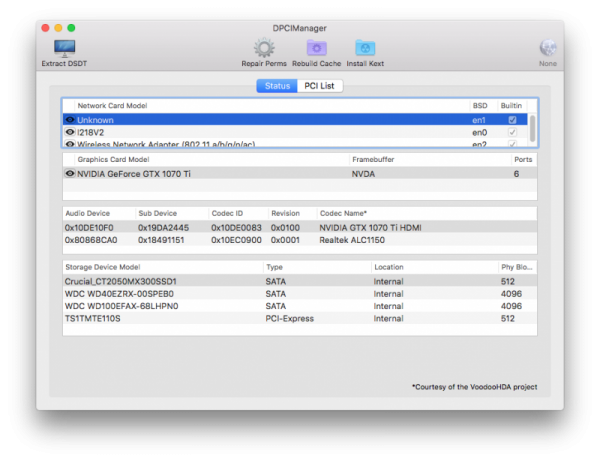Select the Status tab
Image resolution: width=600 pixels, height=462 pixels.
277,86
